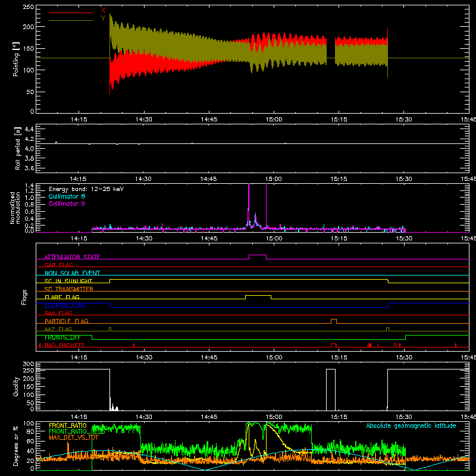This screenshot has height=476, width=476.
Task: Click 'Absolute geomagnetic latitude' legend text
Action: (x=411, y=425)
